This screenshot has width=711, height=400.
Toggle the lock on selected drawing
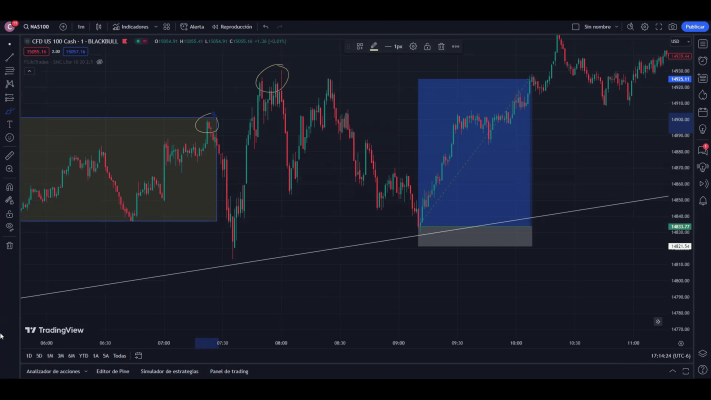coord(427,46)
